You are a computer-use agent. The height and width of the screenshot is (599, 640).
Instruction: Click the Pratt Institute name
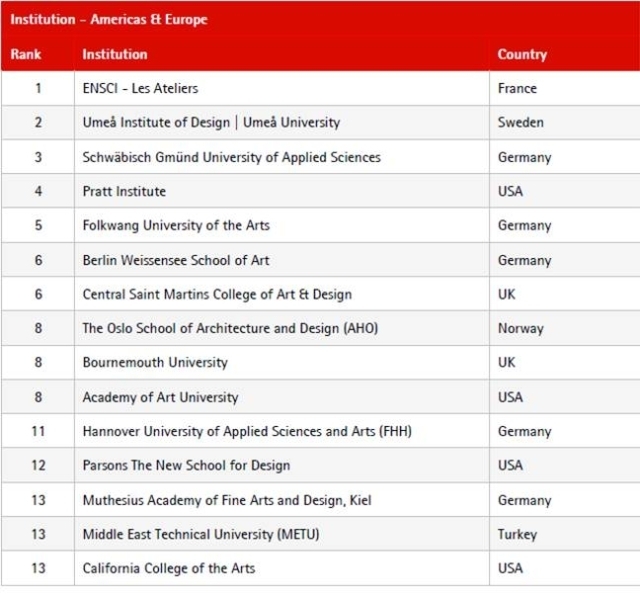[x=124, y=191]
